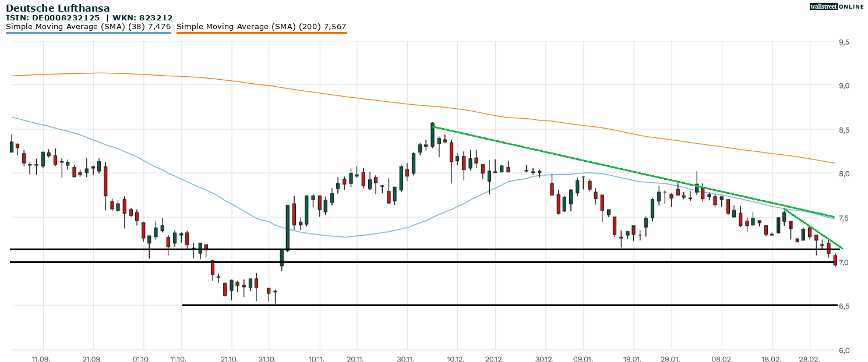
Task: Click the 09.01. date axis label
Action: (x=583, y=359)
